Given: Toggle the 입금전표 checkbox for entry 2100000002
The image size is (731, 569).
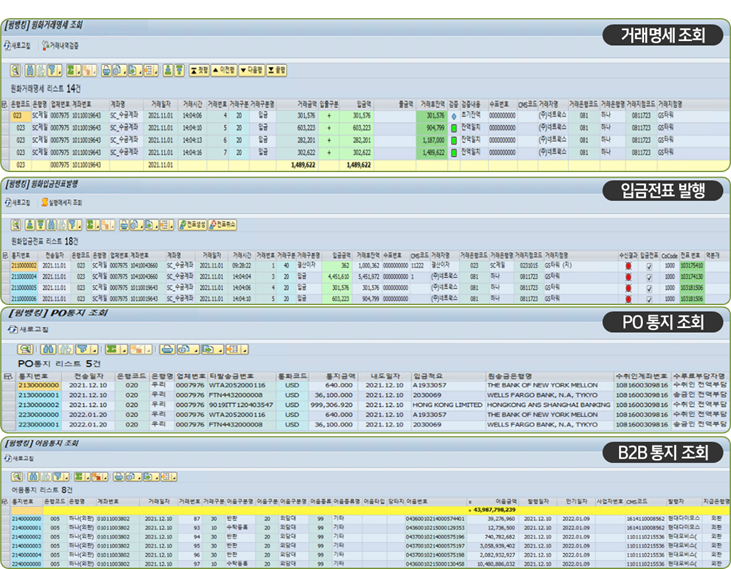Looking at the screenshot, I should [x=649, y=266].
